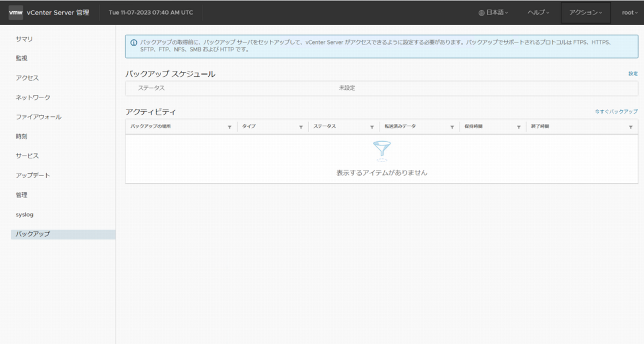Click 転送済みデータ column header

pyautogui.click(x=400, y=127)
